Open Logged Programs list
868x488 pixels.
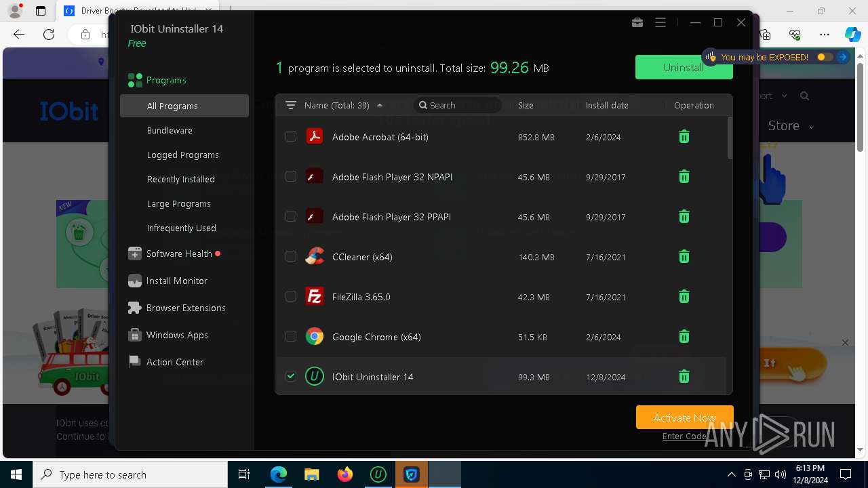click(x=183, y=155)
